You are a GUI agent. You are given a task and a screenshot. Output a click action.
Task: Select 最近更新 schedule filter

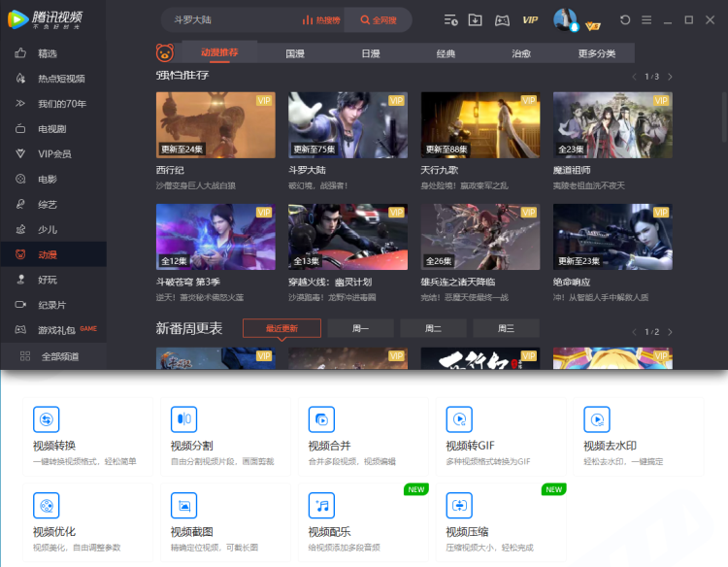(281, 328)
